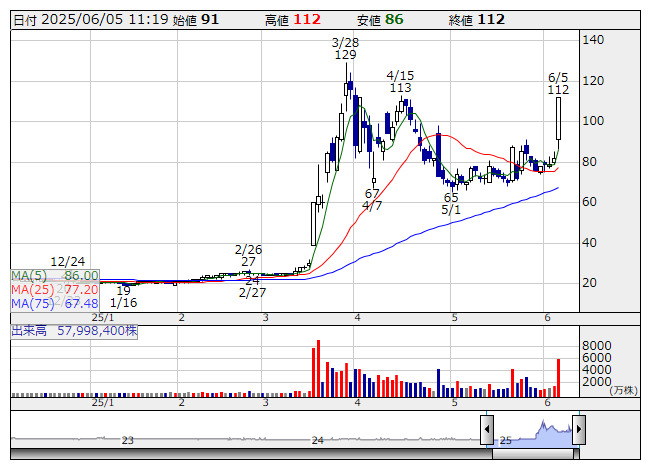Click the 4/15 high label of 113
Viewport: 653px width, 470px height.
click(x=400, y=81)
